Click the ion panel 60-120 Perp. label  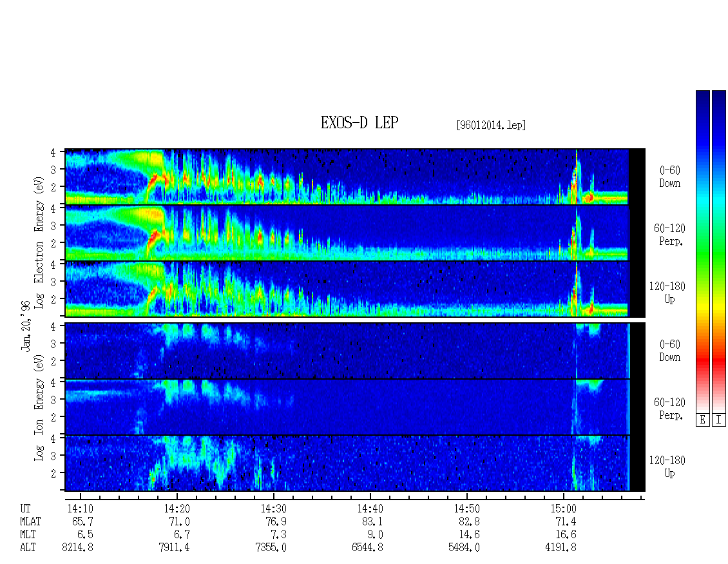669,409
